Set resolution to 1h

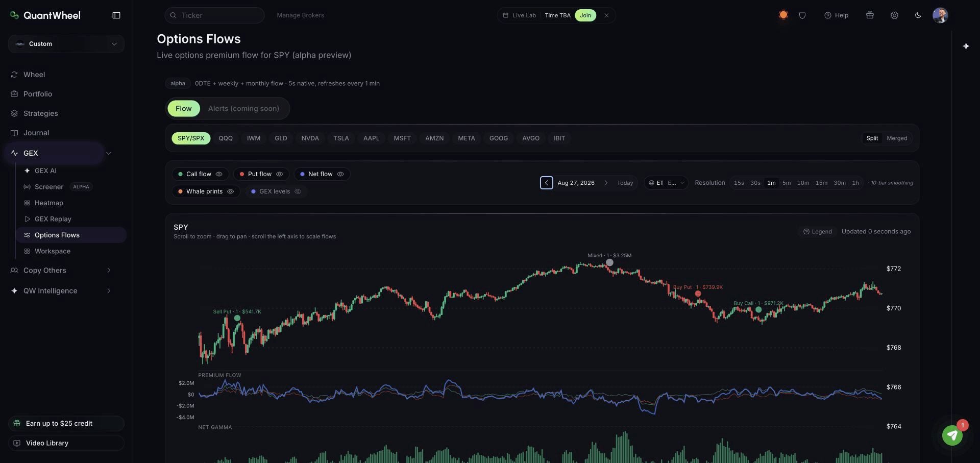tap(855, 183)
